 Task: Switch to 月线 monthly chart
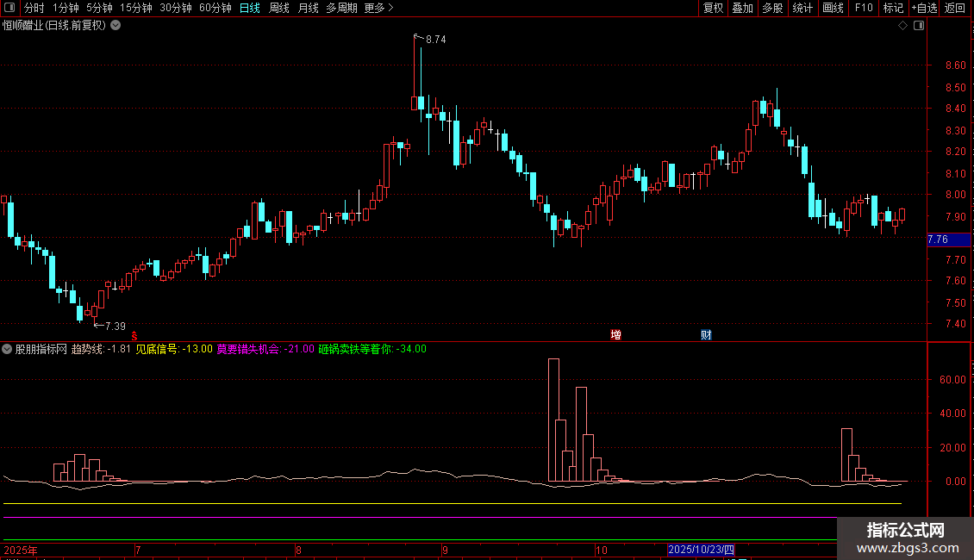(x=308, y=8)
